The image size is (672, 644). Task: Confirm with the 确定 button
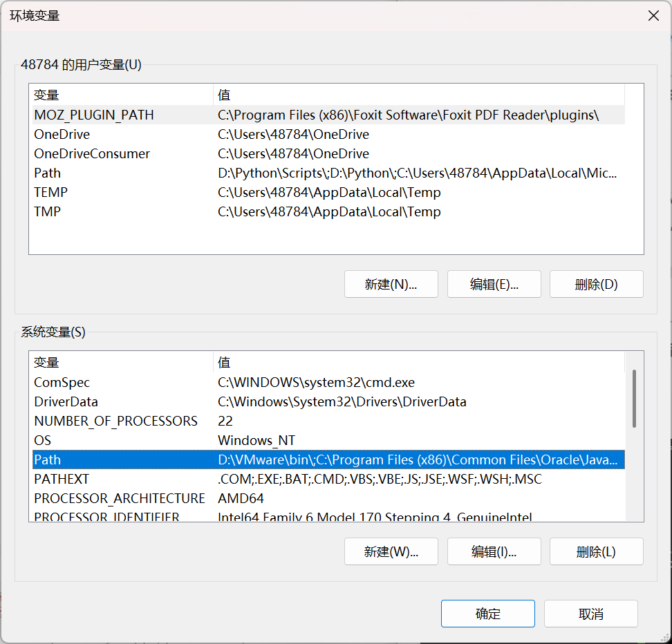487,614
